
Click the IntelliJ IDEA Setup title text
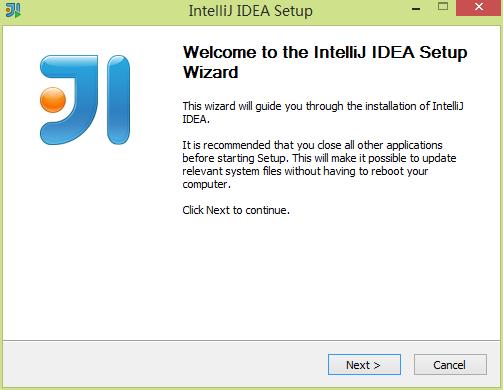pyautogui.click(x=251, y=11)
